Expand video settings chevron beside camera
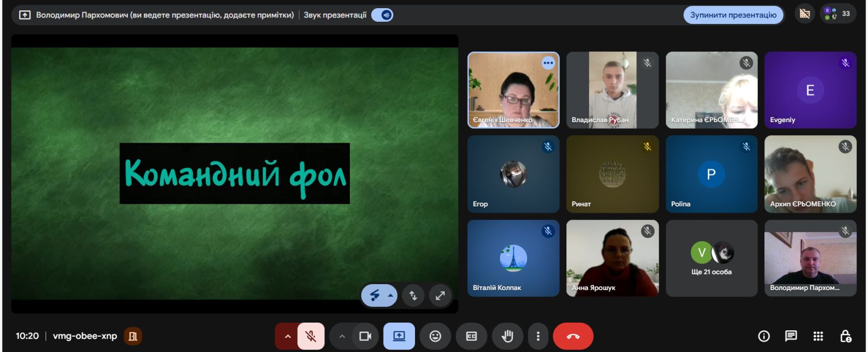The height and width of the screenshot is (352, 868). click(x=342, y=336)
